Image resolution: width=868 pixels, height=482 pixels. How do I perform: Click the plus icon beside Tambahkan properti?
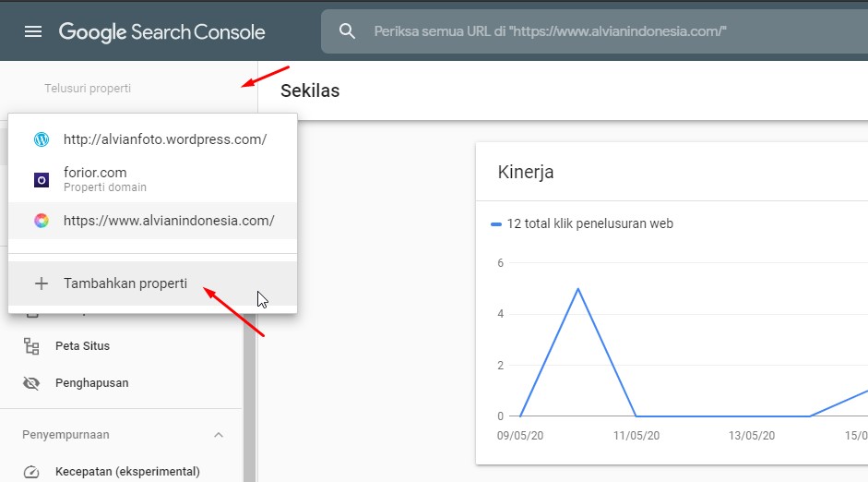point(41,283)
